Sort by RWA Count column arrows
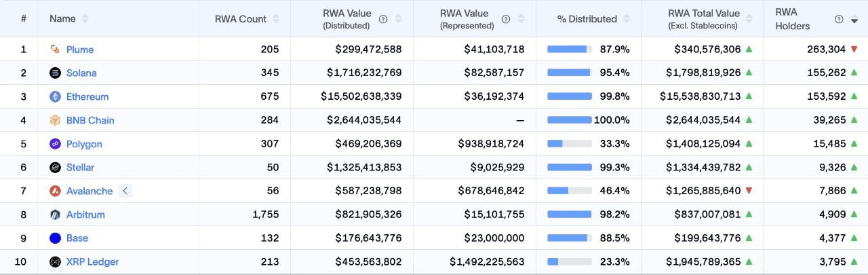This screenshot has width=868, height=275. point(275,19)
